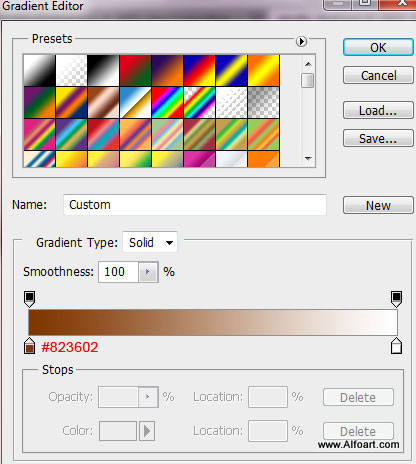
Task: Grab the presets scrollbar thumb
Action: (308, 80)
